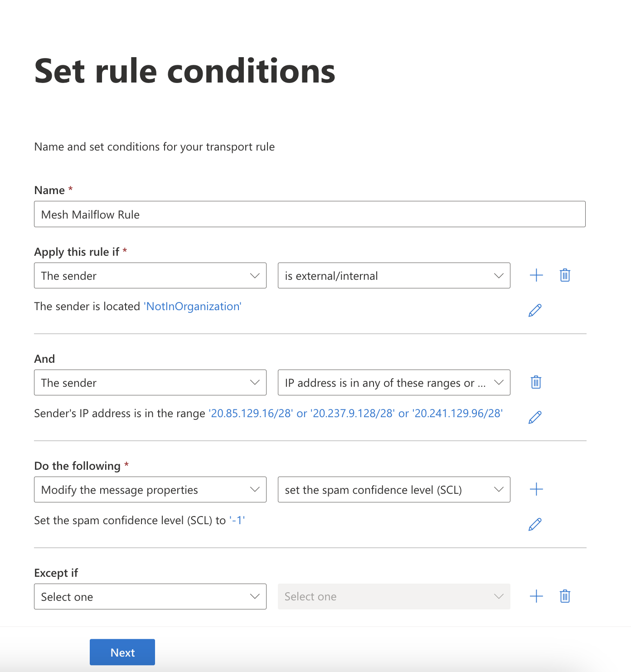Add another action under Do the following

(x=536, y=489)
